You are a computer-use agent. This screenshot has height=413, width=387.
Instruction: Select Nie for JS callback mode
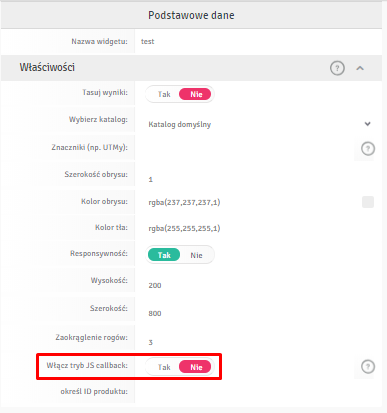(195, 367)
